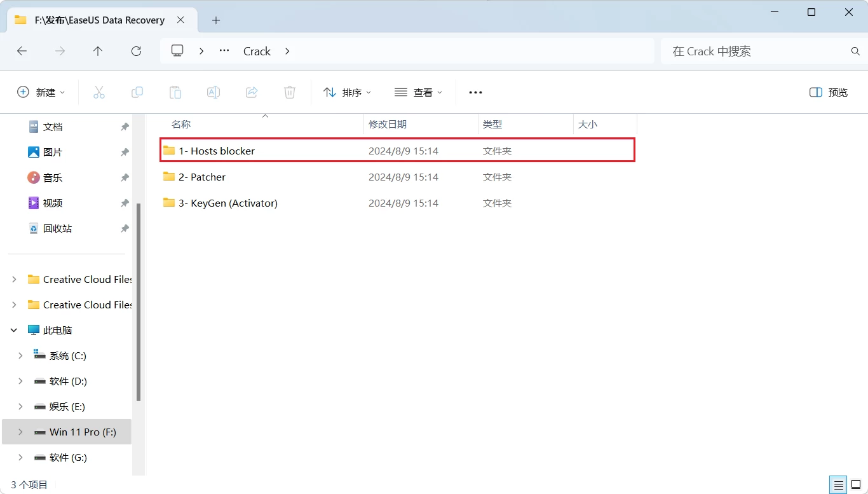
Task: Go up one folder level
Action: click(98, 51)
